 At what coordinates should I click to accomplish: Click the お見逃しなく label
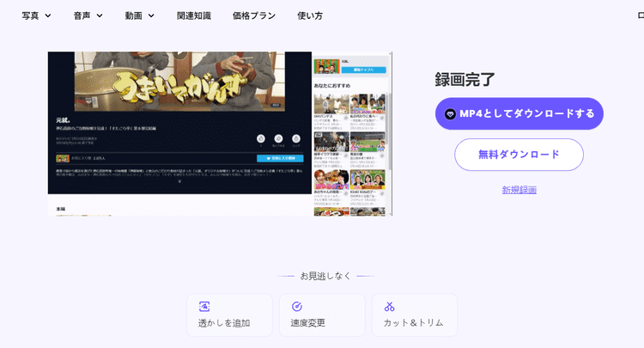point(325,276)
